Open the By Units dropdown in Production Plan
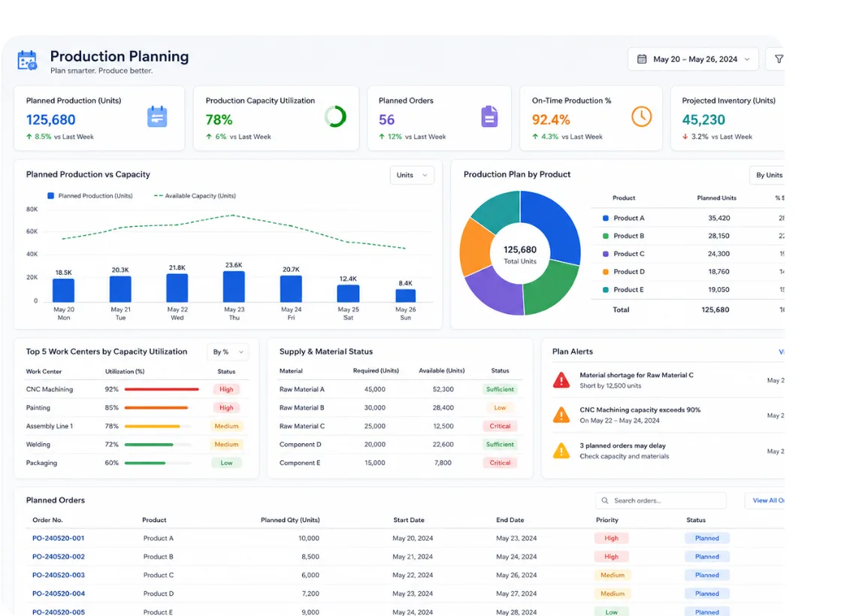The height and width of the screenshot is (616, 841). coord(768,175)
